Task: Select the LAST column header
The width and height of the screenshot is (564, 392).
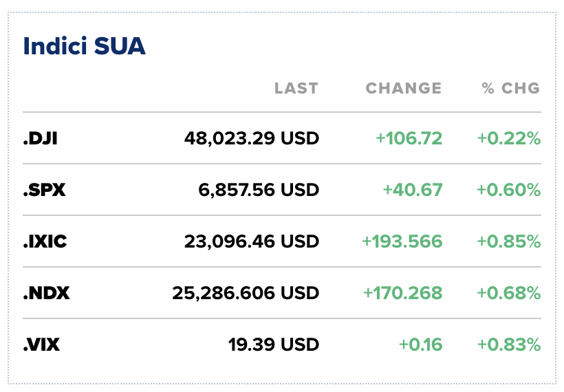Action: (x=296, y=89)
